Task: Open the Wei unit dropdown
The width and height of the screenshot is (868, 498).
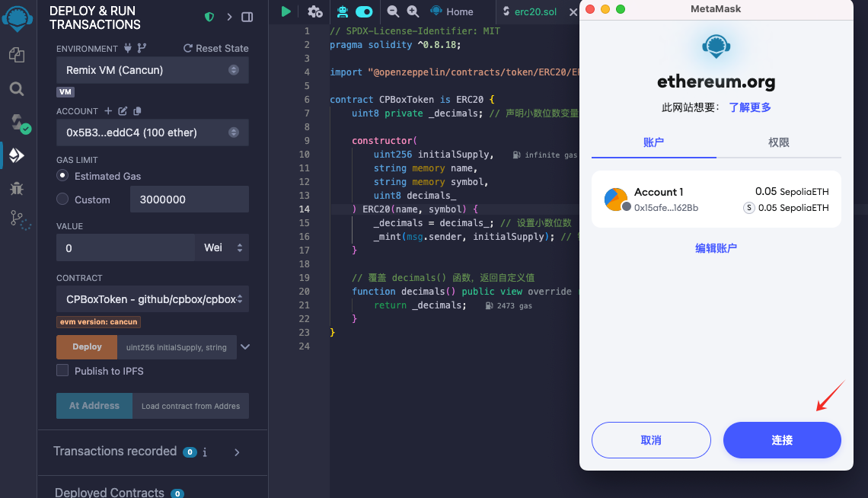Action: pos(222,248)
